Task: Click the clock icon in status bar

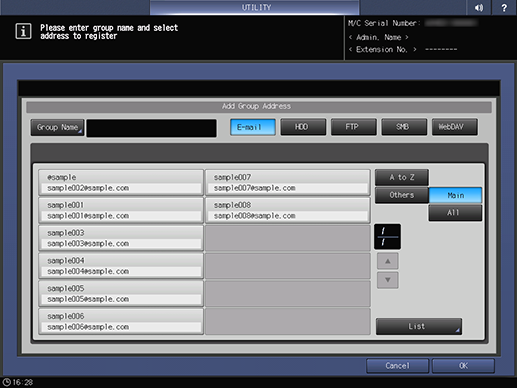Action: click(6, 382)
